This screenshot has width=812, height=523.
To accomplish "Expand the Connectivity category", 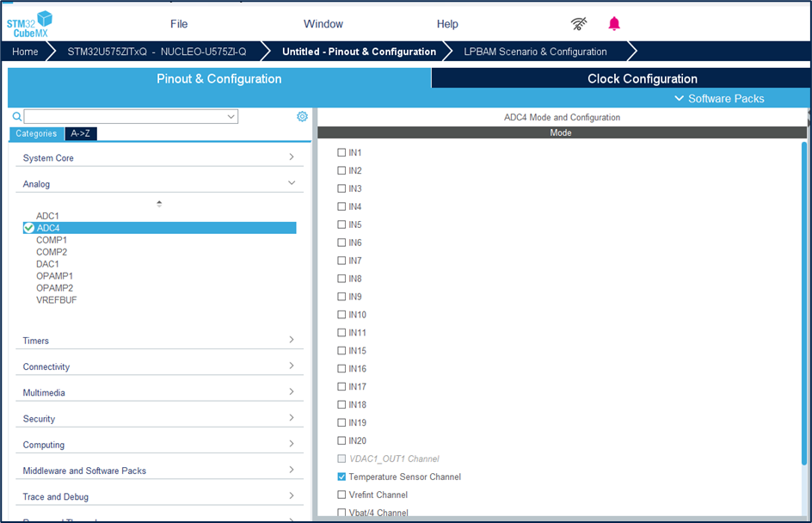I will pos(159,366).
